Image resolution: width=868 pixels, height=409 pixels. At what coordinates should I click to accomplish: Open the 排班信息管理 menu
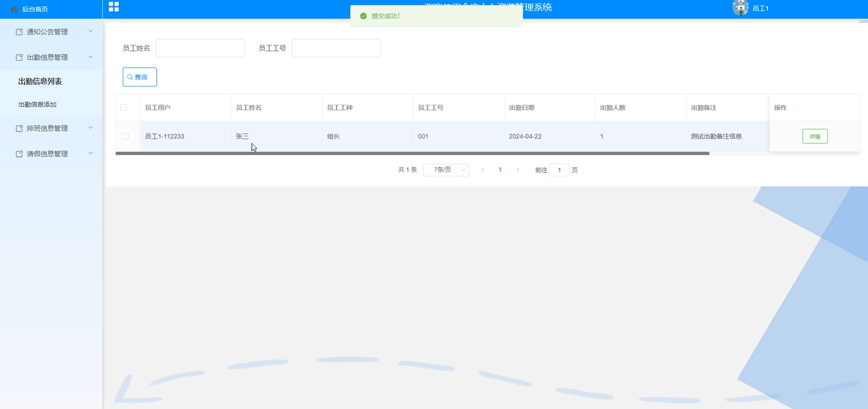51,128
